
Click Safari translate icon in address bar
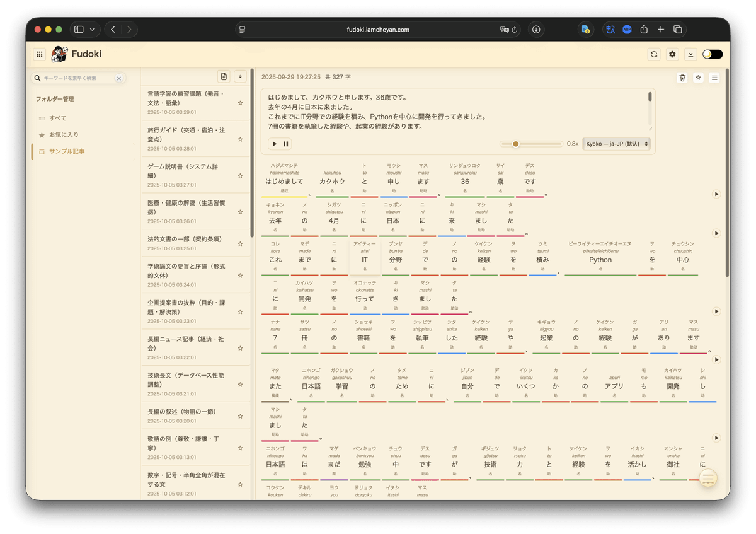click(504, 30)
